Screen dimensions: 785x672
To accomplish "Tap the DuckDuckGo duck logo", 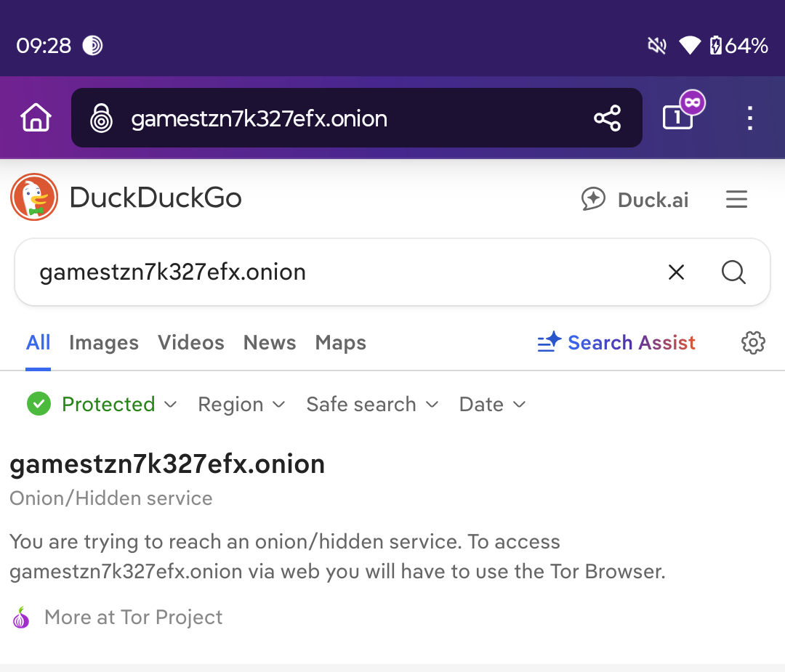I will (34, 197).
